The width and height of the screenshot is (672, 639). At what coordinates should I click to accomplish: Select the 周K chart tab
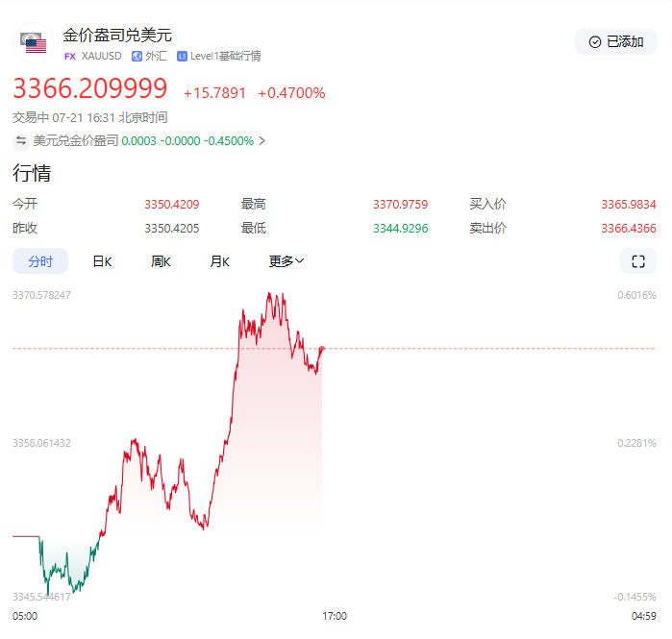(161, 261)
